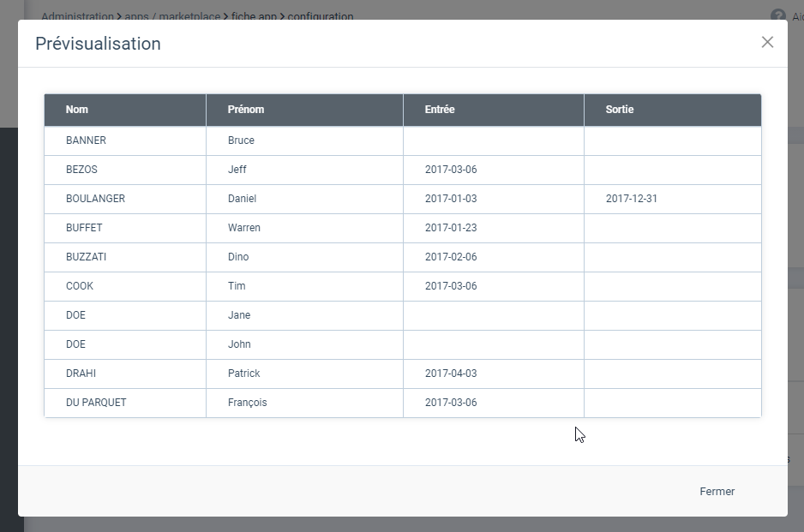Click the Prénom column header
The width and height of the screenshot is (804, 532).
[246, 110]
